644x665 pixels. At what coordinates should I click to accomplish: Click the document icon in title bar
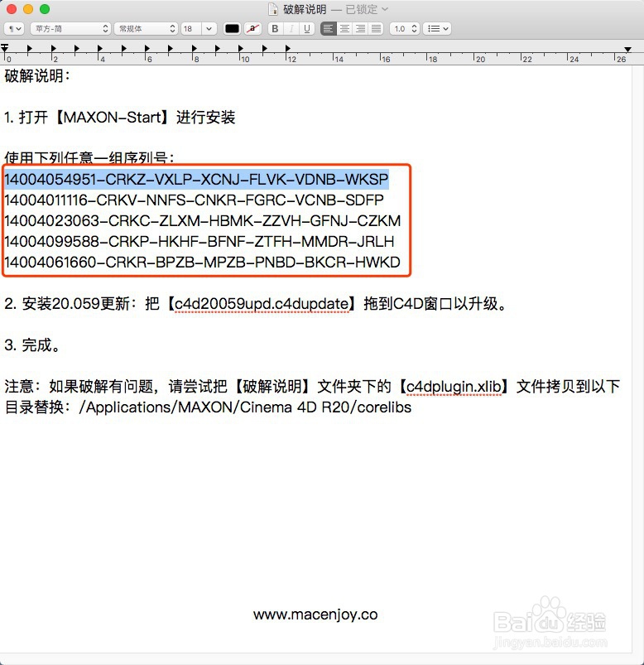(273, 9)
